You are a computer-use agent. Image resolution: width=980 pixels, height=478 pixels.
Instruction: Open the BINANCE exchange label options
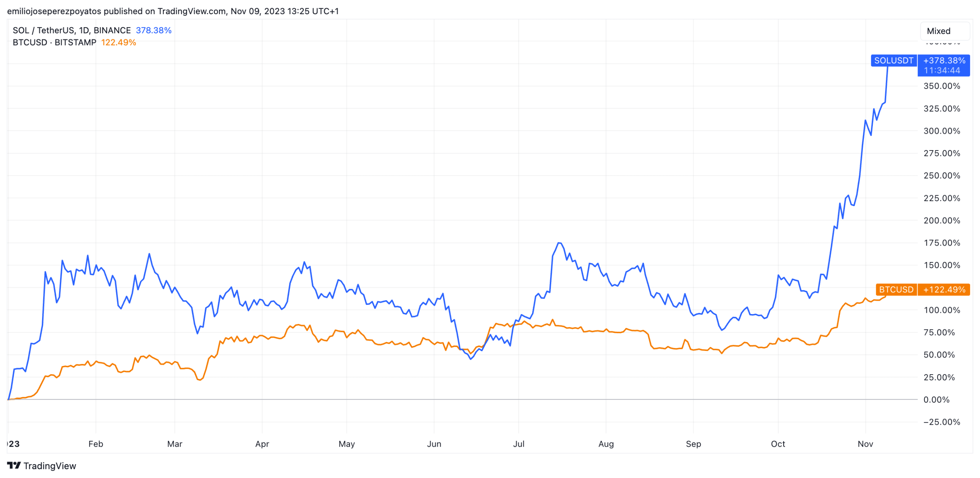click(113, 30)
